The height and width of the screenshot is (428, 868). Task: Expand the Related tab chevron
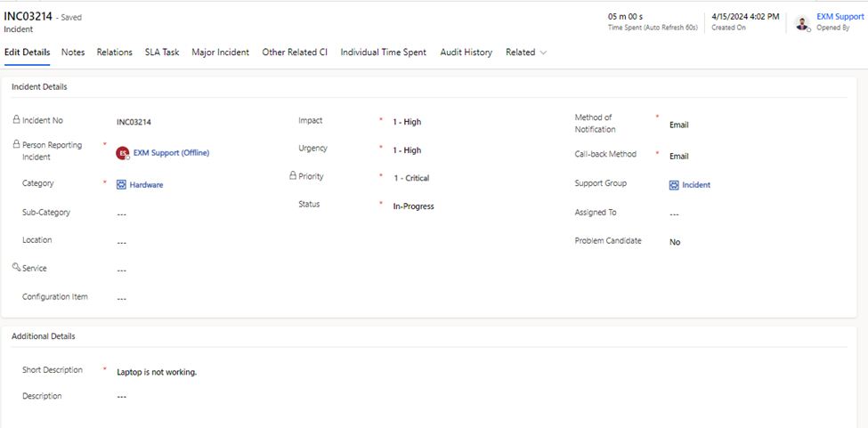click(x=543, y=52)
